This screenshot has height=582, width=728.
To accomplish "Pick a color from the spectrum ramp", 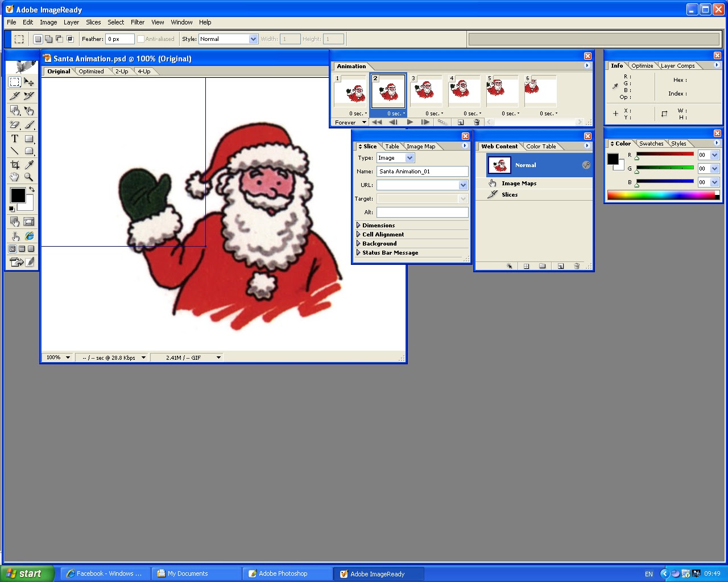I will coord(660,196).
